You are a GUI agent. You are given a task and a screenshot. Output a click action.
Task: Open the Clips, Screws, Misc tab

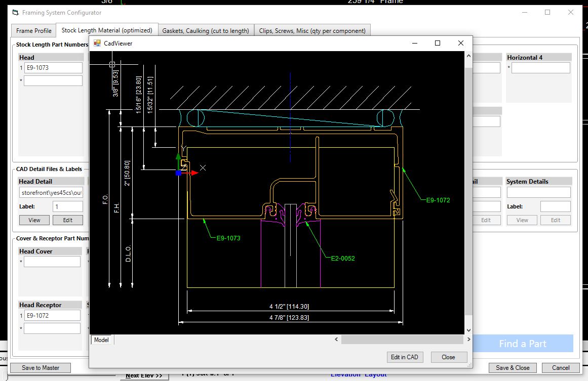tap(312, 31)
